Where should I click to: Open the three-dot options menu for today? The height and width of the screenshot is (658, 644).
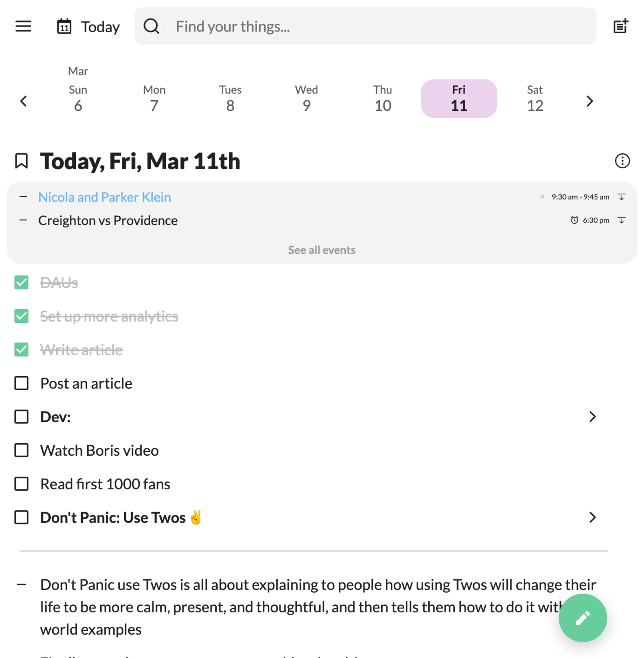pos(622,161)
